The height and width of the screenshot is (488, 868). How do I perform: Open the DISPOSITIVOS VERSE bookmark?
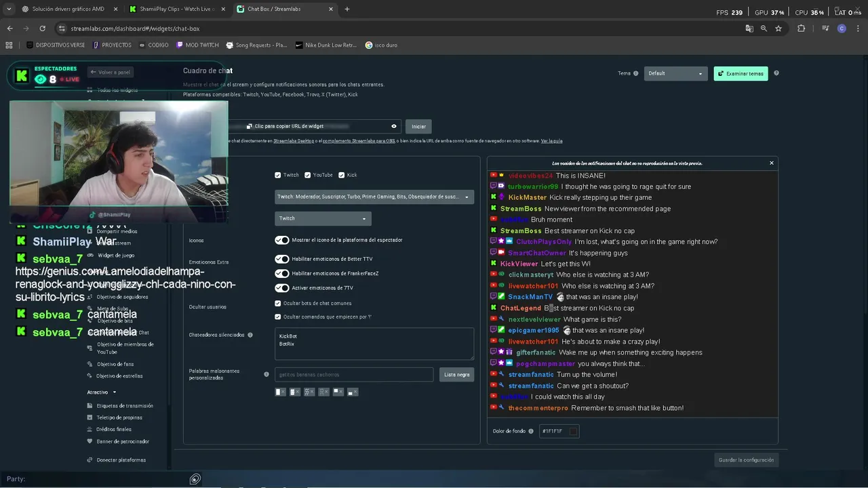56,45
